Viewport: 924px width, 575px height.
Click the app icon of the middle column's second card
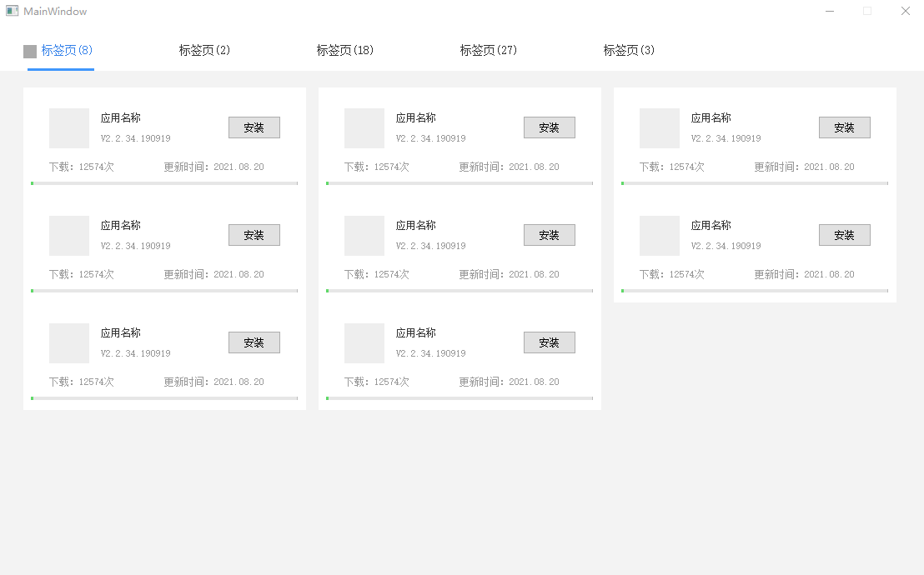pyautogui.click(x=364, y=236)
